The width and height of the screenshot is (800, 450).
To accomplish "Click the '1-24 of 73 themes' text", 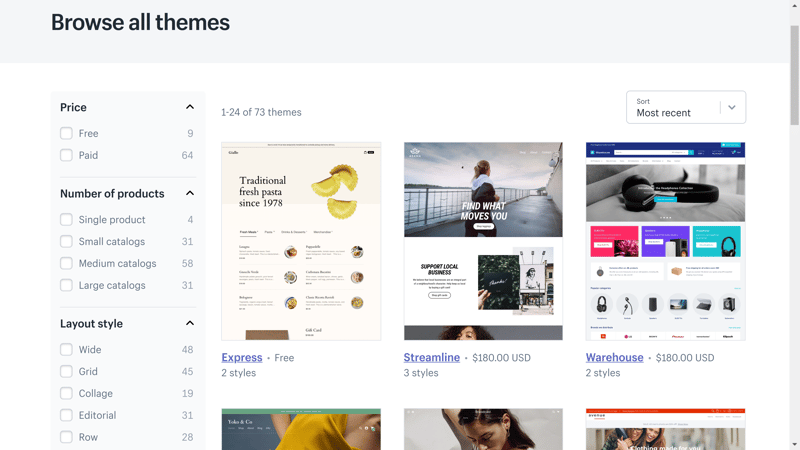I will pyautogui.click(x=261, y=112).
